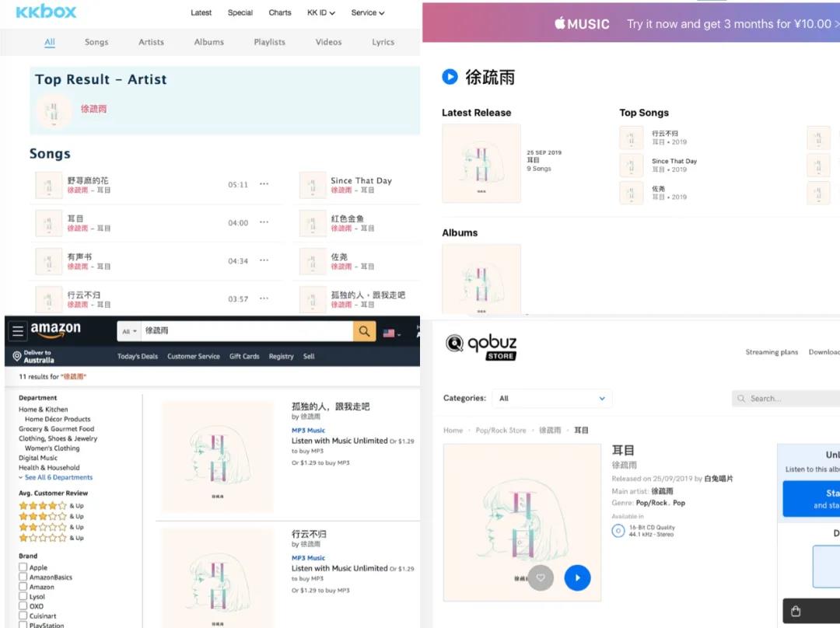Click See All 6 Departments link
The width and height of the screenshot is (840, 628).
tap(59, 477)
